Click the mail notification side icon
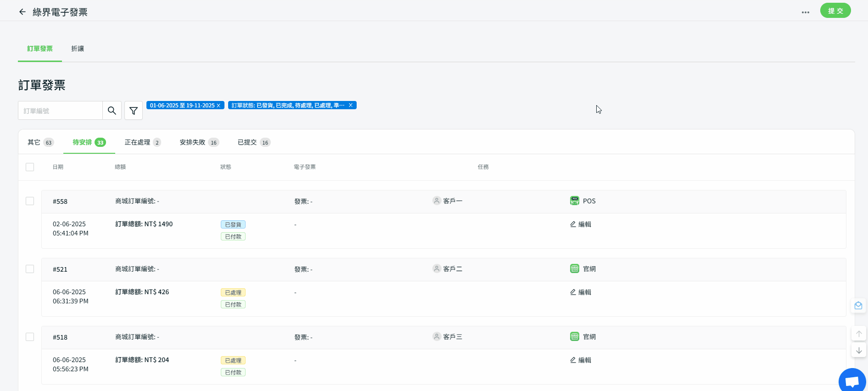868x391 pixels. pos(858,306)
